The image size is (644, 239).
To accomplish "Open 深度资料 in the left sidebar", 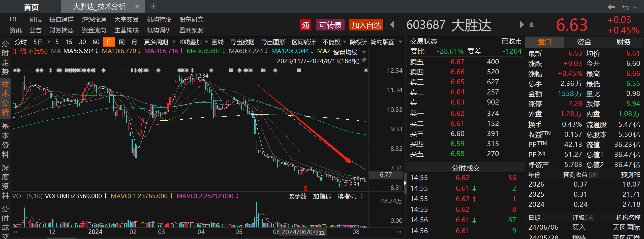I will (5, 182).
